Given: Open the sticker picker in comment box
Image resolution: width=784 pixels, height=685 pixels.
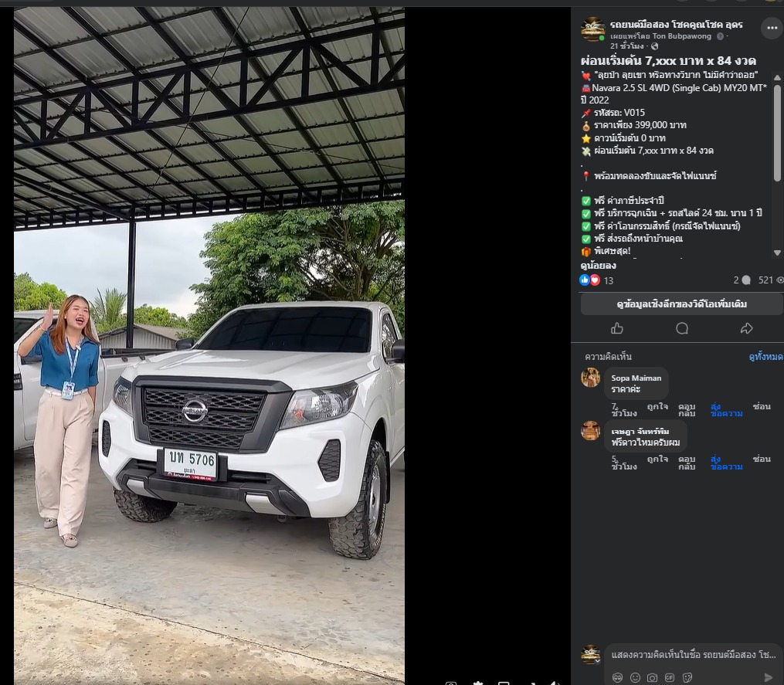Looking at the screenshot, I should (687, 677).
